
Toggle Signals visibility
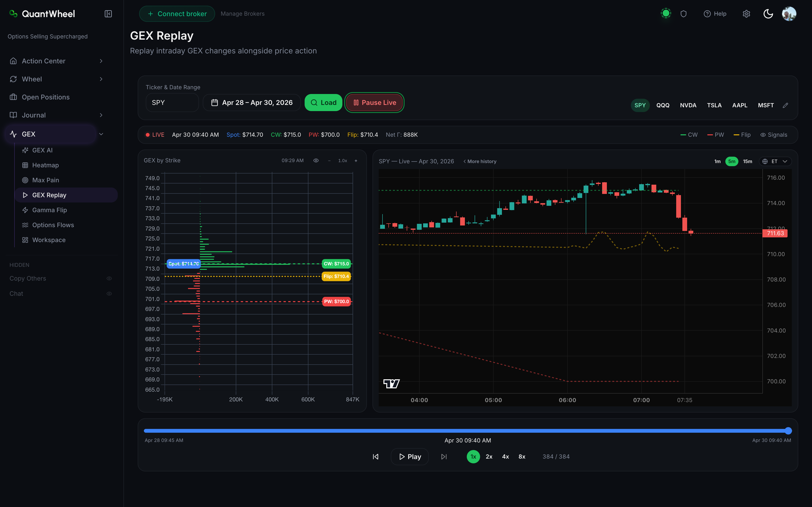click(x=774, y=135)
